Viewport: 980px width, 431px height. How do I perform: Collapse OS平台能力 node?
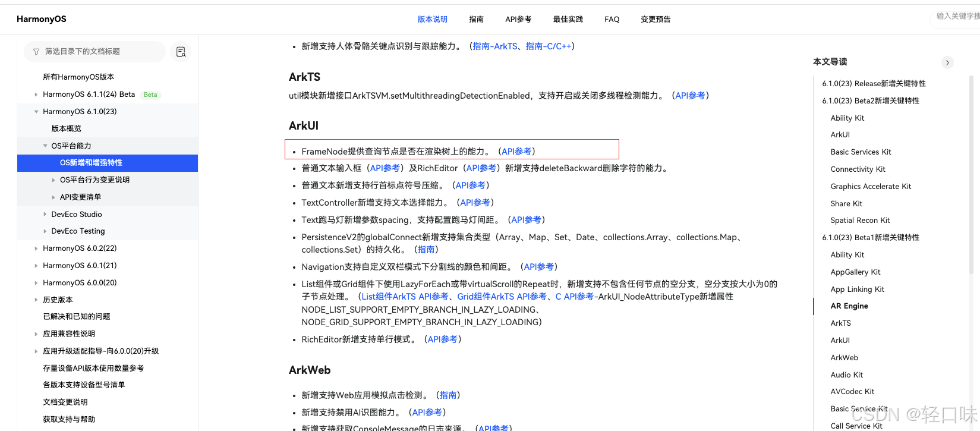tap(45, 146)
